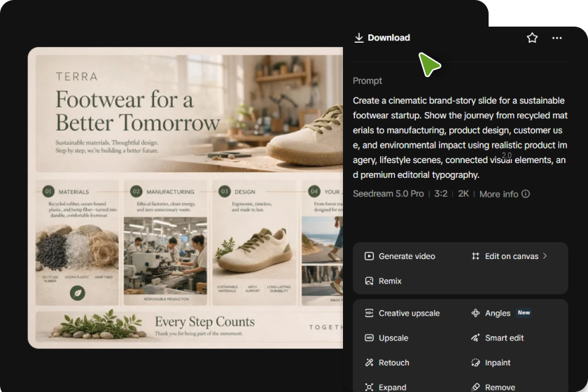Click the Download arrow icon

click(359, 38)
